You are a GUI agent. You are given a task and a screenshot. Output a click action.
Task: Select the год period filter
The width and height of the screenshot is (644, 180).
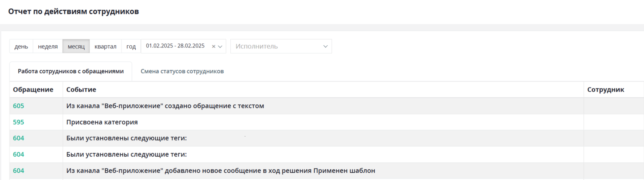131,46
